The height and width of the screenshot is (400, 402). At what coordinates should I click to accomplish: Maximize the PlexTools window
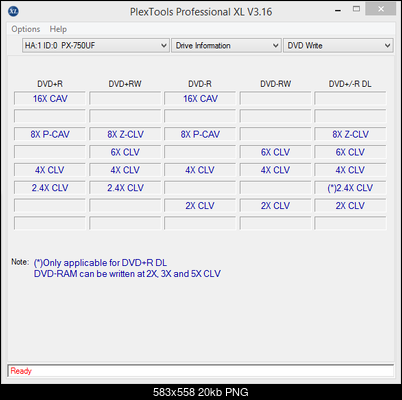tap(356, 9)
